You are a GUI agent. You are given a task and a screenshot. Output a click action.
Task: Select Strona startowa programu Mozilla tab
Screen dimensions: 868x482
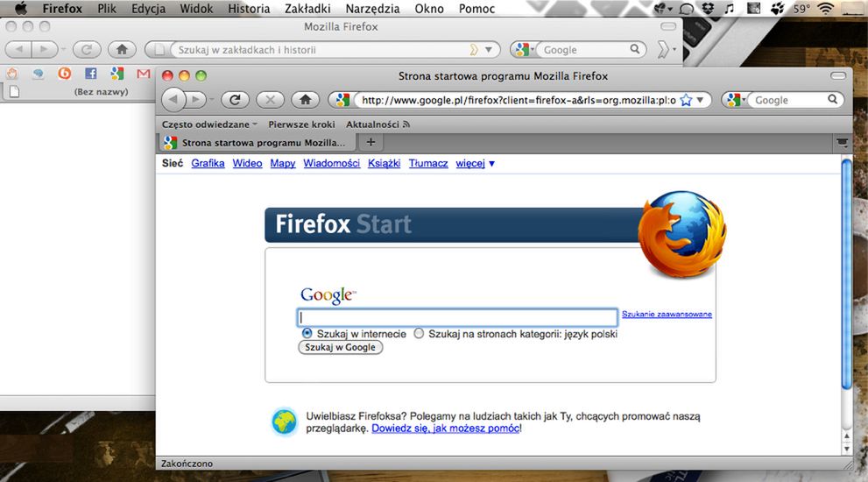(x=256, y=142)
